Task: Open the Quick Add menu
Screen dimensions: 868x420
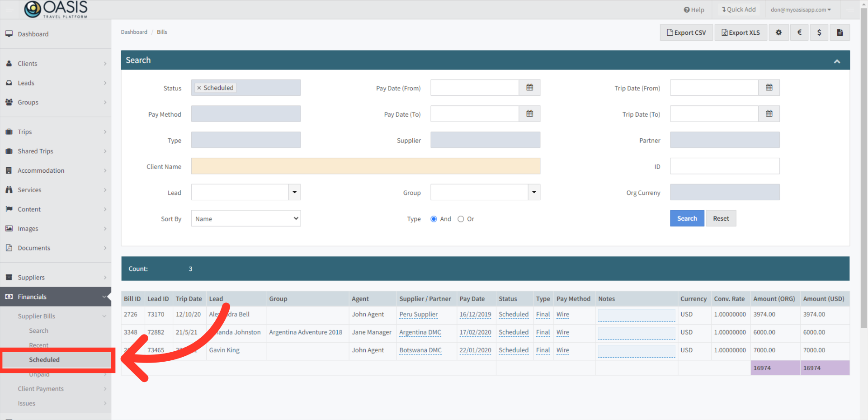Action: pyautogui.click(x=739, y=9)
